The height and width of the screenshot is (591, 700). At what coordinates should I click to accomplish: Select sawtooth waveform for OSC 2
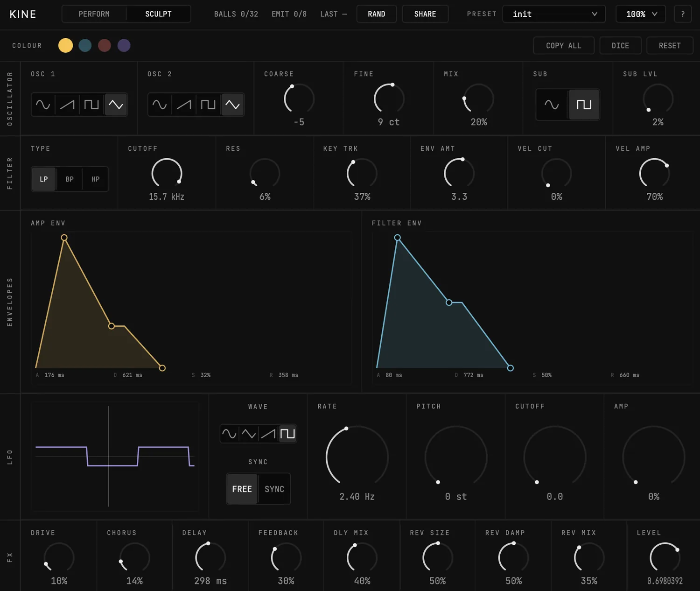pyautogui.click(x=184, y=105)
